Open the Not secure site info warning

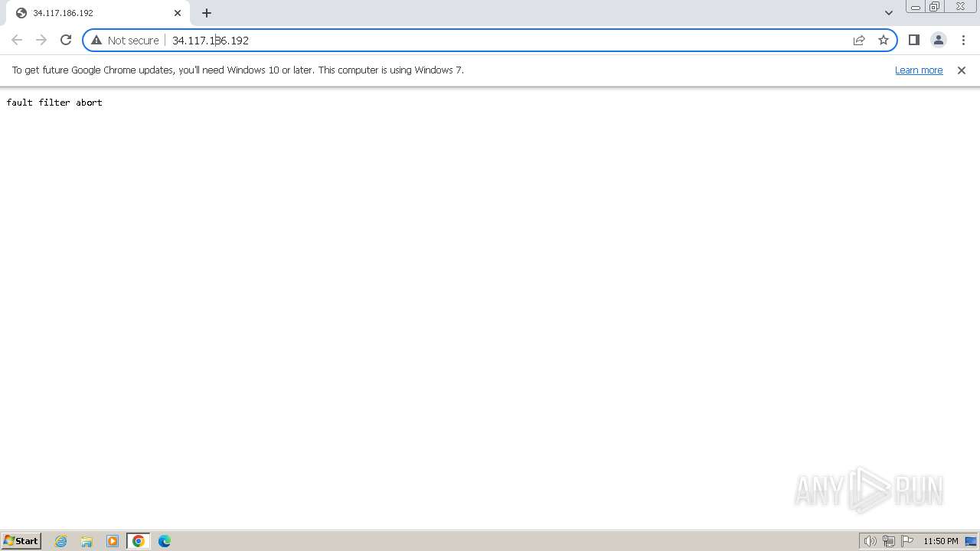pos(126,40)
